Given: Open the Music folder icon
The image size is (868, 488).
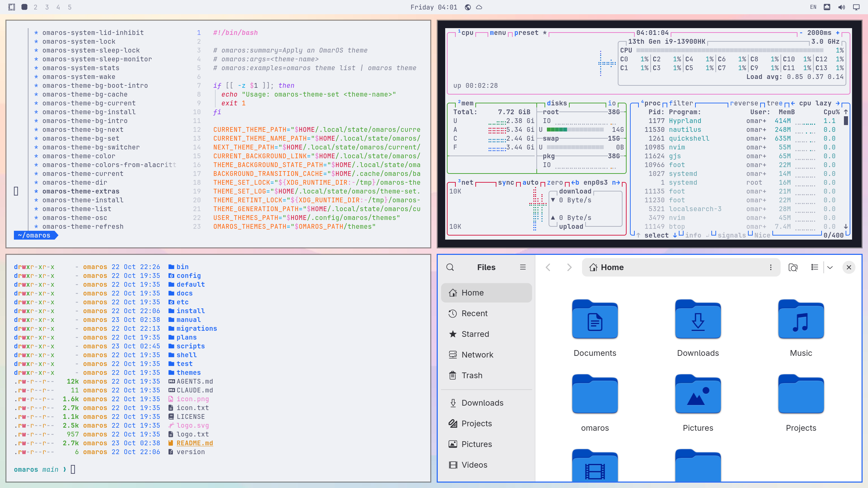Looking at the screenshot, I should pyautogui.click(x=801, y=319).
